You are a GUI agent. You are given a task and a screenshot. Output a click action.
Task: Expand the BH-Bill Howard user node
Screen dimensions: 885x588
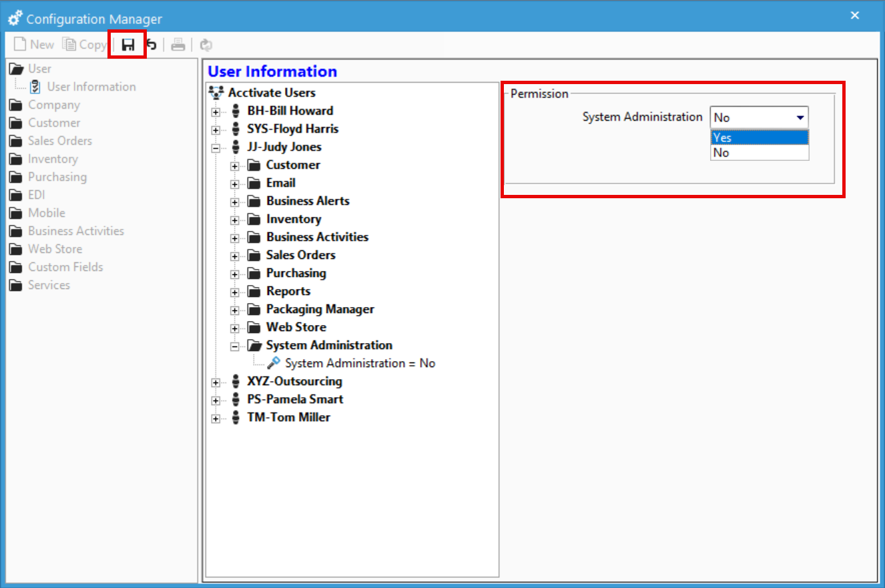pyautogui.click(x=216, y=111)
